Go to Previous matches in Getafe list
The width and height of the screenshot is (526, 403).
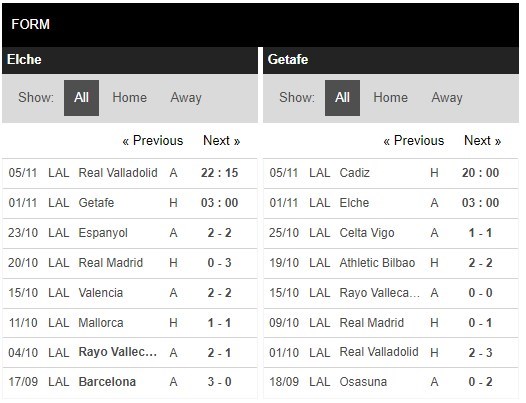pos(414,141)
